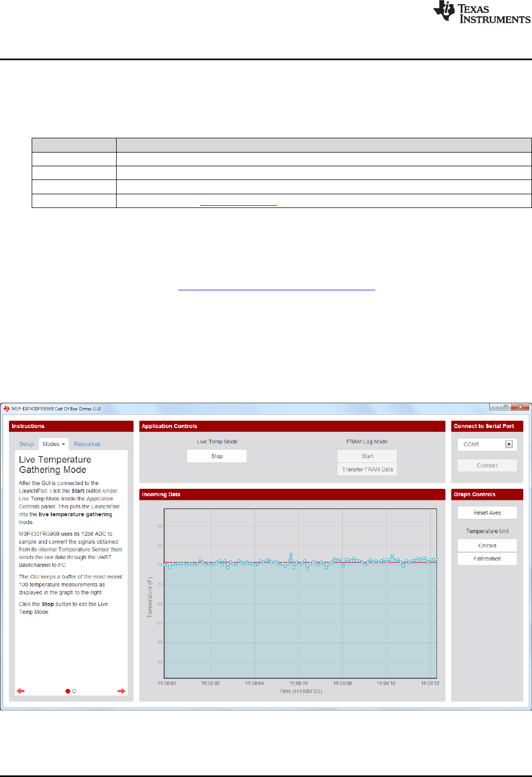Click the 15:08:06 time axis label
The image size is (532, 777).
(298, 683)
